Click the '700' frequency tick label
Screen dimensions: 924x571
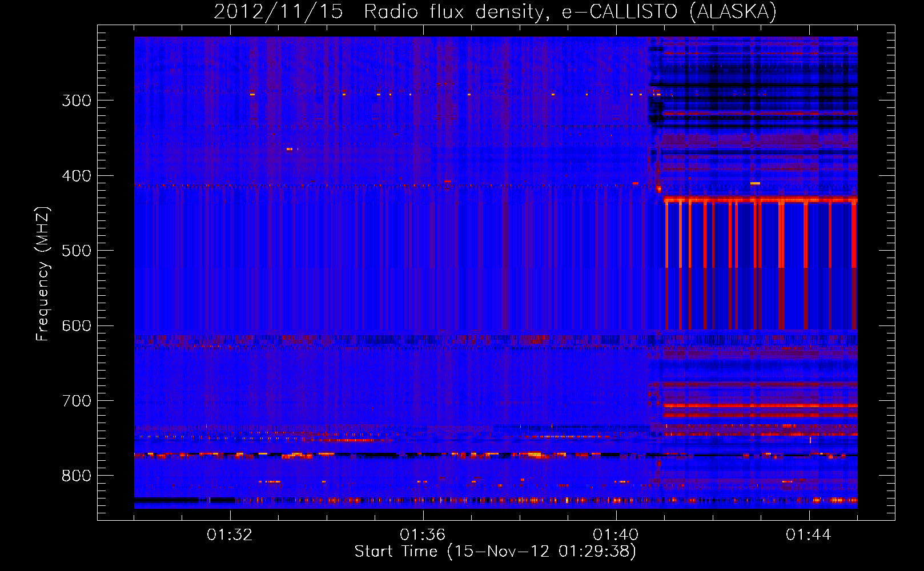click(77, 401)
